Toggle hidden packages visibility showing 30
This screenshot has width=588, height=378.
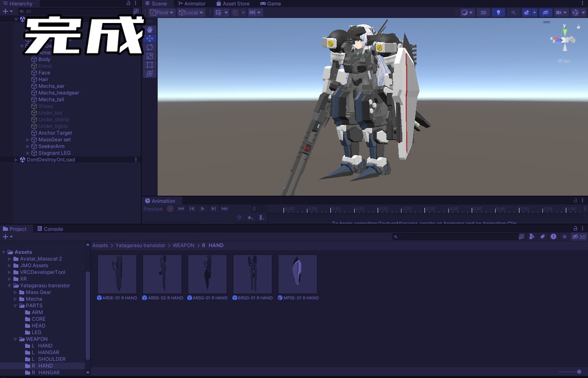tap(579, 237)
